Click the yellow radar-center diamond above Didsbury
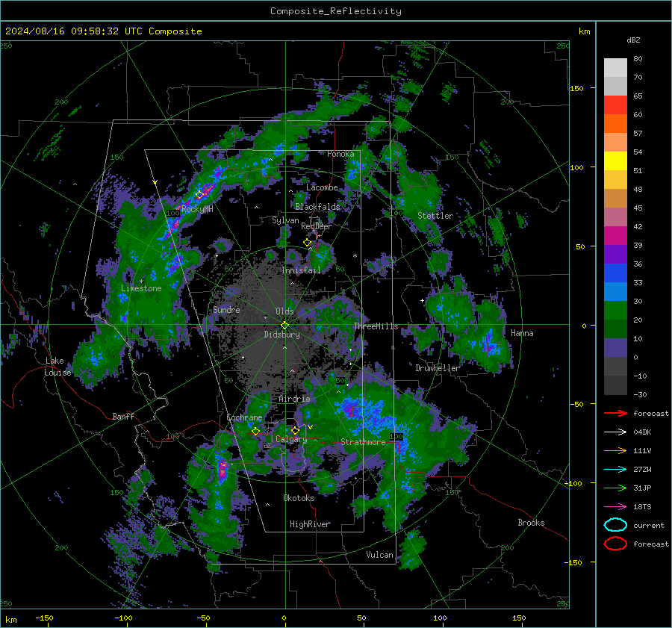This screenshot has width=672, height=628. (284, 326)
